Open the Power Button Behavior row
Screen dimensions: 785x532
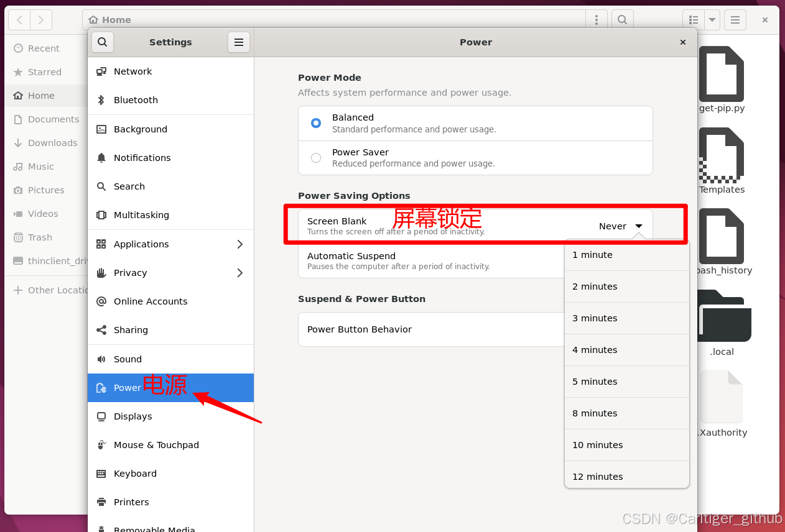(x=431, y=329)
